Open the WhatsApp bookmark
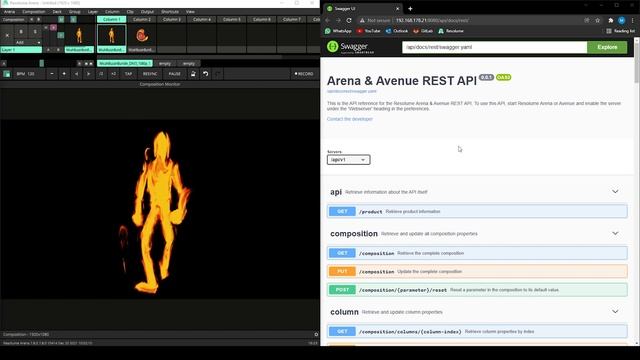 coord(338,31)
